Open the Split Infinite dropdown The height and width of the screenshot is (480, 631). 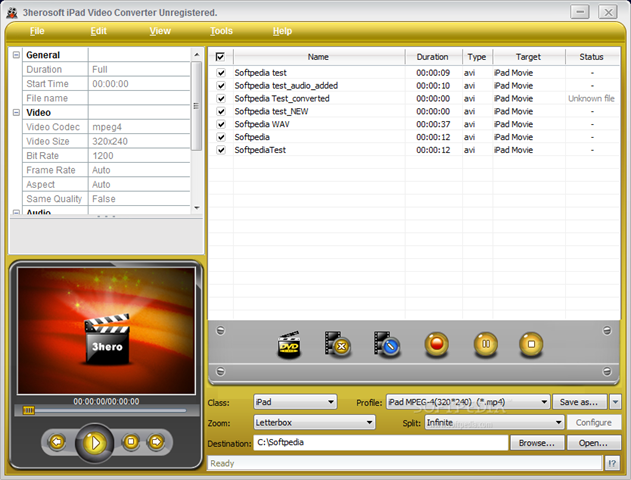(494, 422)
